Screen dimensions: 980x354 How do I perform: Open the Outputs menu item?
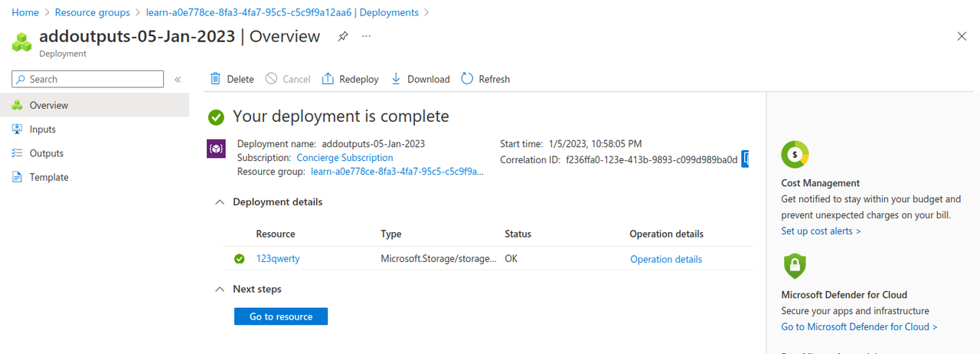[x=94, y=153]
